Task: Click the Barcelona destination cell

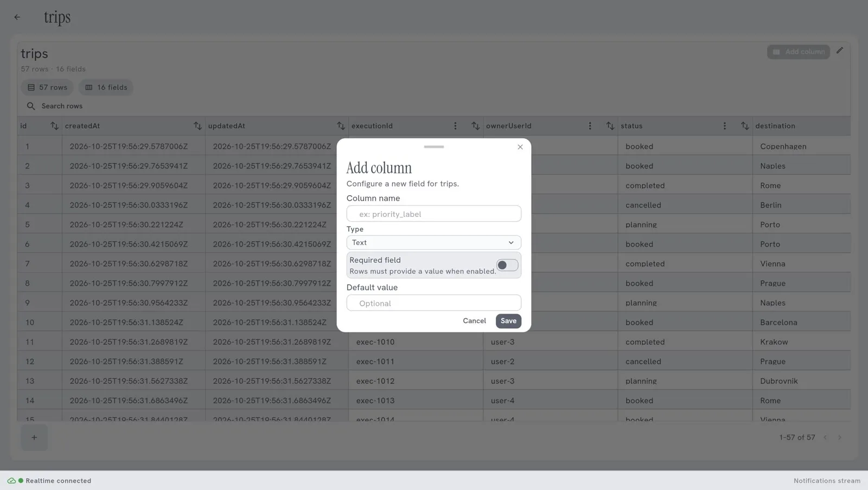Action: click(801, 323)
